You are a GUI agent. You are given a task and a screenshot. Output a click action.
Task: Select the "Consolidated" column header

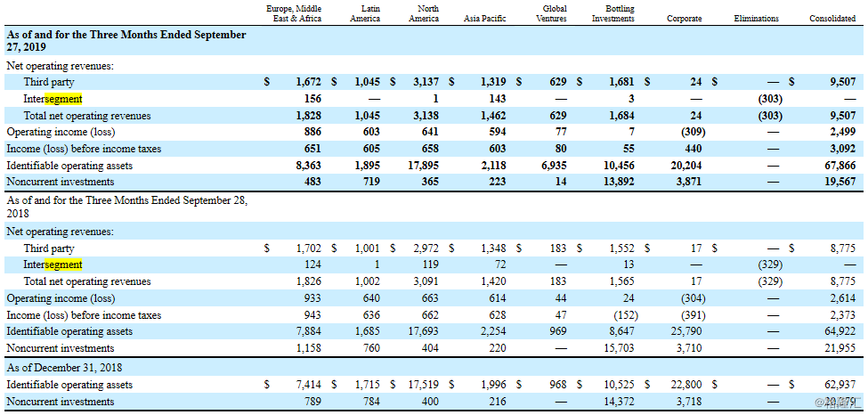831,19
